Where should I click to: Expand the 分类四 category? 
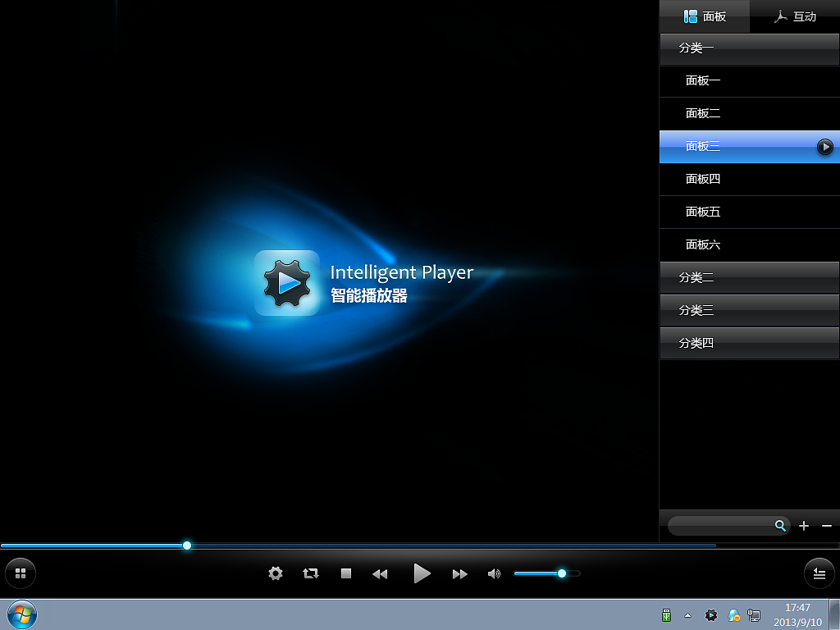pos(749,343)
